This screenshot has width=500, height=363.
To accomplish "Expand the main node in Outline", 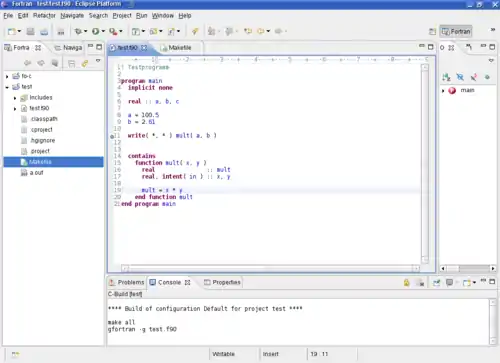I will click(443, 91).
